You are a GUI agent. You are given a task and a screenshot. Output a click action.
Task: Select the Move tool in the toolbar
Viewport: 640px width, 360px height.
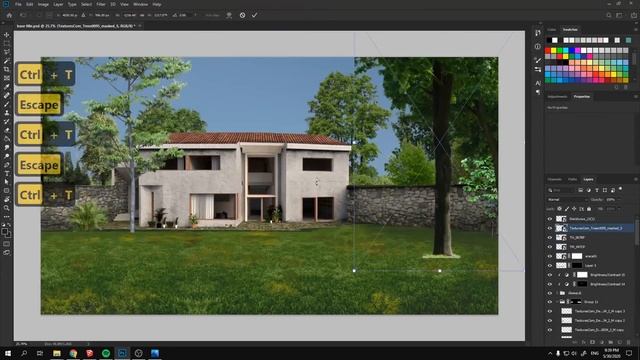[7, 35]
